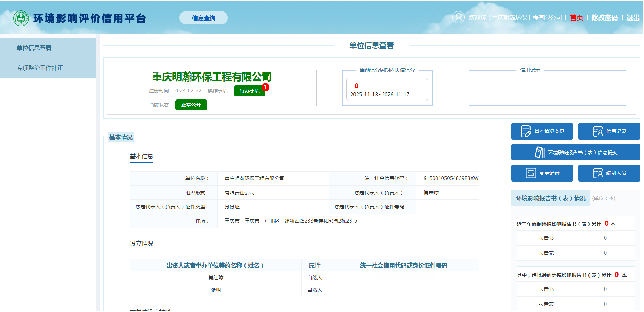The width and height of the screenshot is (644, 312).
Task: Click the person icon on 编制人员 button
Action: (x=598, y=173)
